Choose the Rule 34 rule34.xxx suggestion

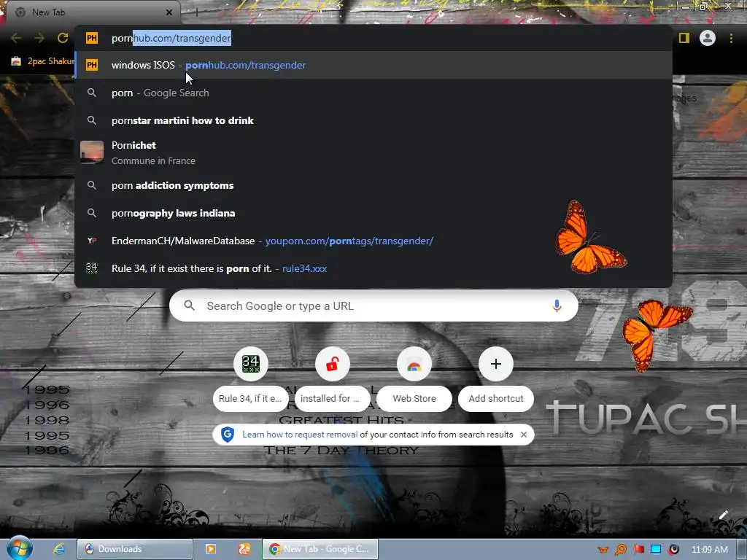(373, 268)
